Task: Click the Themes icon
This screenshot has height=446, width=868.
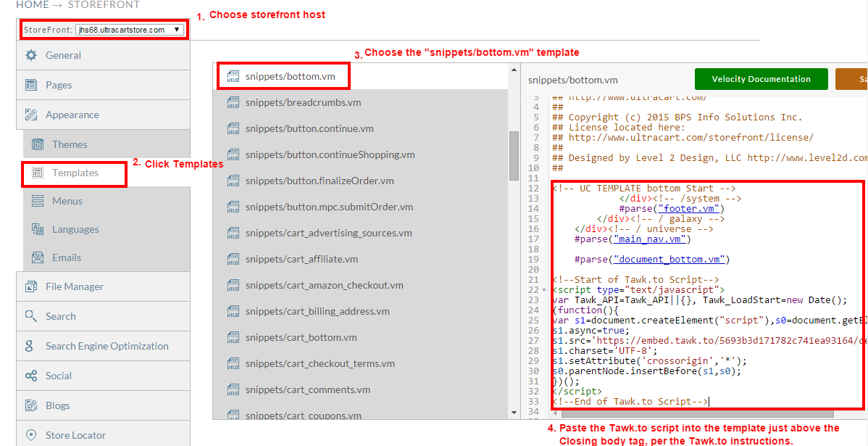Action: [x=38, y=144]
